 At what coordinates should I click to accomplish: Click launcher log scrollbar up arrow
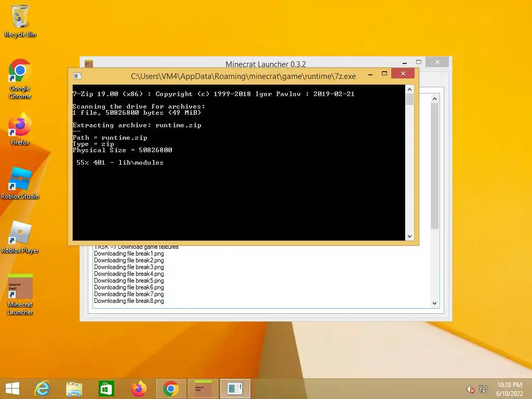pos(435,99)
